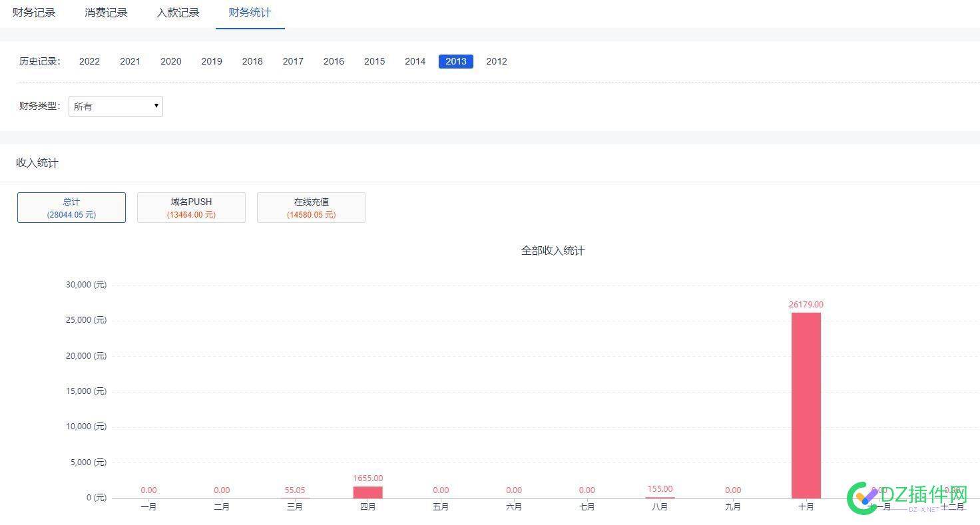Open the 财务记录 tab
The width and height of the screenshot is (980, 525).
click(x=34, y=13)
